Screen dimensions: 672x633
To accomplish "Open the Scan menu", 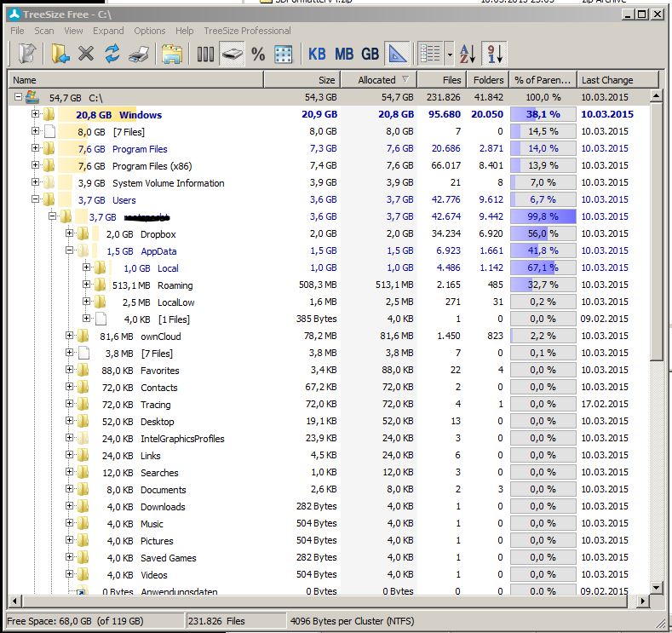I will coord(44,31).
